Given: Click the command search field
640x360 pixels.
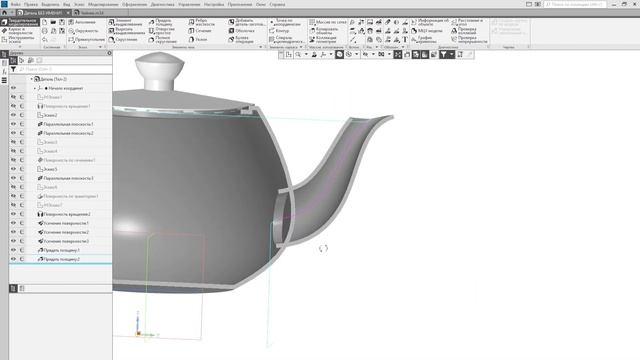Looking at the screenshot, I should click(575, 4).
